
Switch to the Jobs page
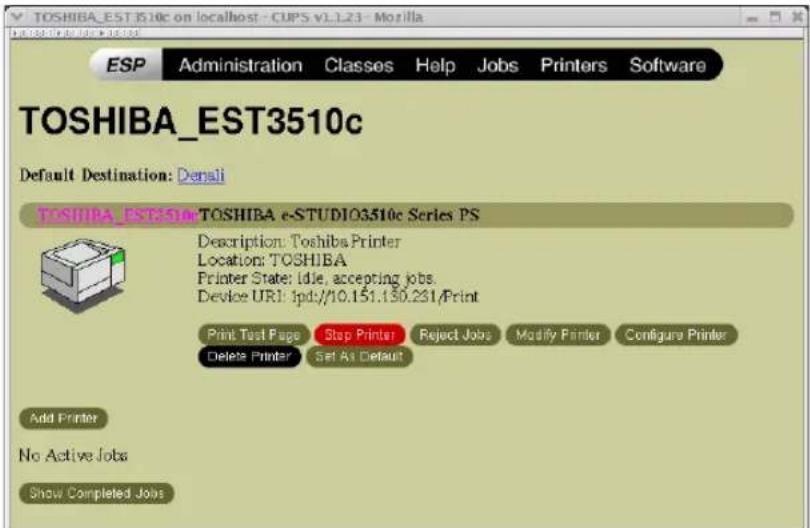coord(497,66)
